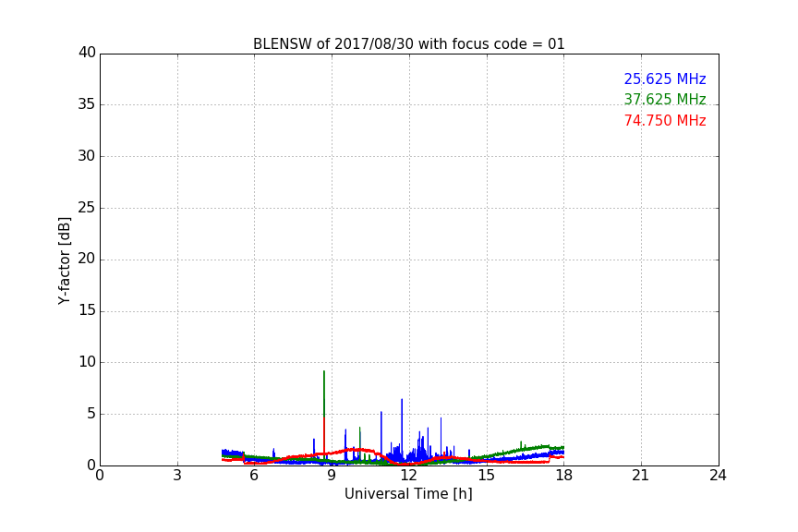Image resolution: width=798 pixels, height=532 pixels.
Task: Click the Universal Time [h] axis label
Action: [x=408, y=494]
